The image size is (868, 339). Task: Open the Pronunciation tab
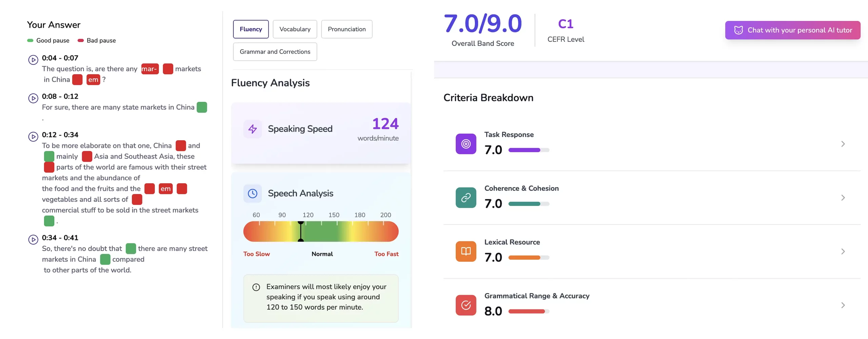[x=347, y=29]
